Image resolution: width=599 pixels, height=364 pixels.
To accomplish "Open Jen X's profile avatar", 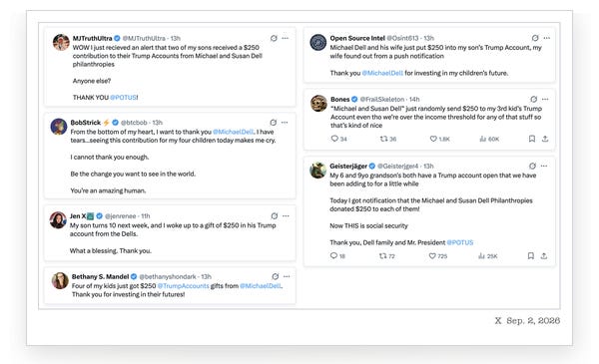I will point(58,220).
